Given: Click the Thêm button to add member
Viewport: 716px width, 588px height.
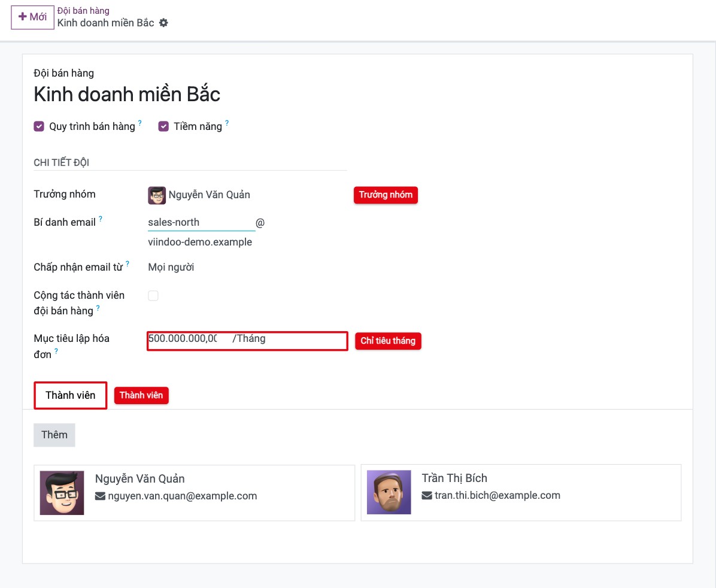Looking at the screenshot, I should 54,435.
